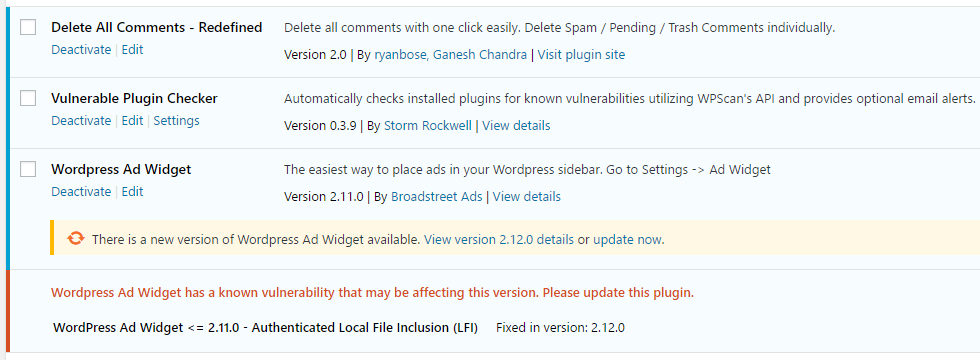View details of Vulnerable Plugin Checker

516,126
